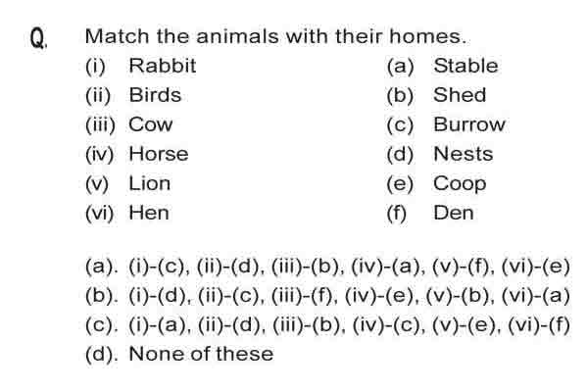Select answer option (c)
The height and width of the screenshot is (392, 588).
click(x=327, y=325)
